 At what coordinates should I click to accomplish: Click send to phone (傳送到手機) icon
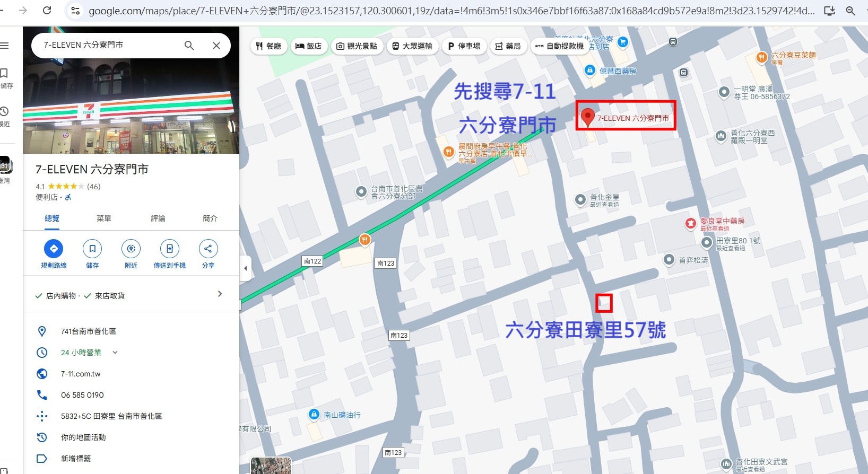(x=170, y=249)
